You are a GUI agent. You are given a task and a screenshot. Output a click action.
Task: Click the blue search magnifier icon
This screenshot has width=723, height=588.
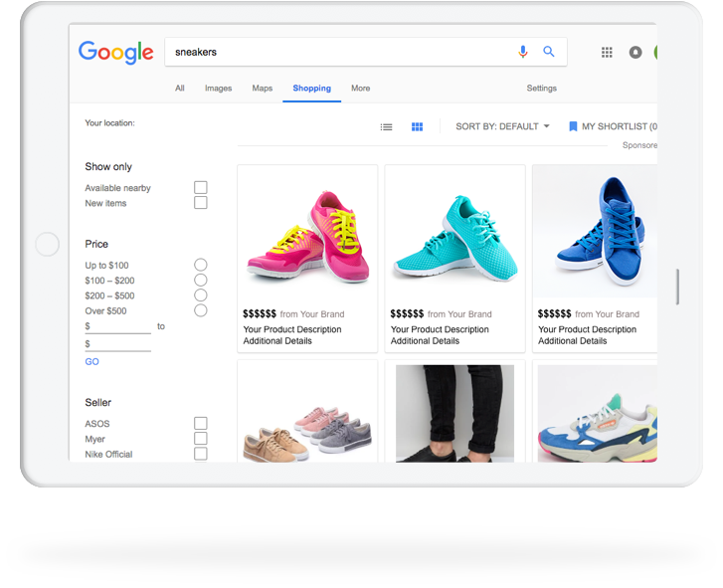click(x=549, y=52)
